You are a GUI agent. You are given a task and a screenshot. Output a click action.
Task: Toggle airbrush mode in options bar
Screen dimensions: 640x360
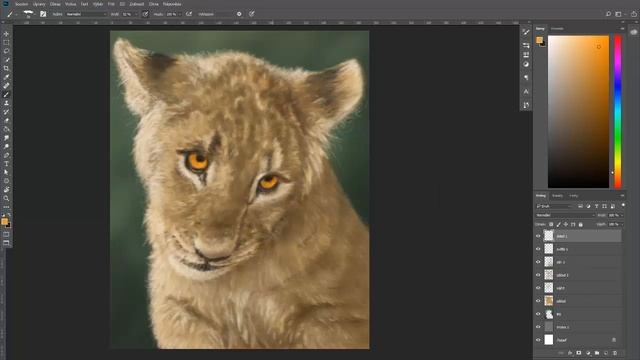coord(189,14)
